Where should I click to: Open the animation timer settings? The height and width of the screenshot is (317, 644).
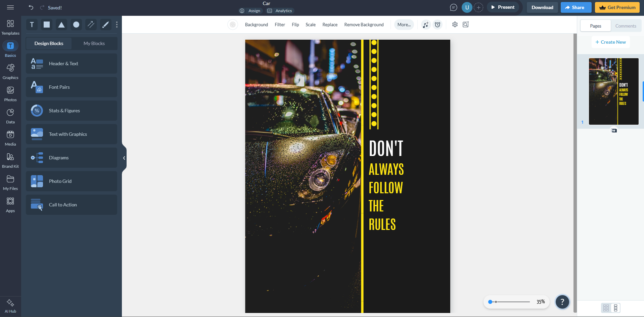point(438,25)
